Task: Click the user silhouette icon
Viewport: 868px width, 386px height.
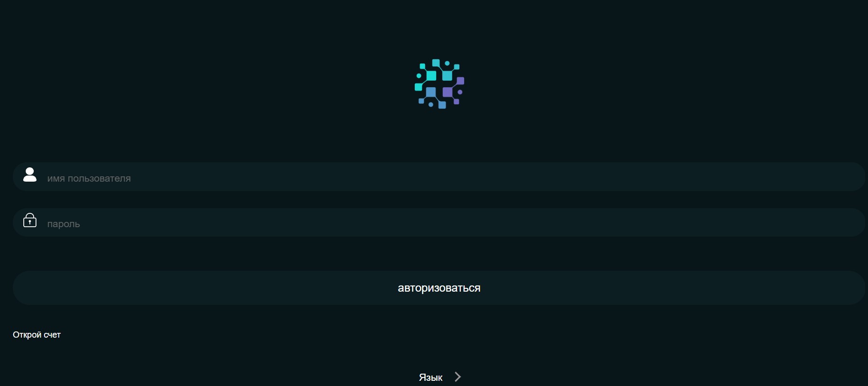Action: pyautogui.click(x=30, y=175)
